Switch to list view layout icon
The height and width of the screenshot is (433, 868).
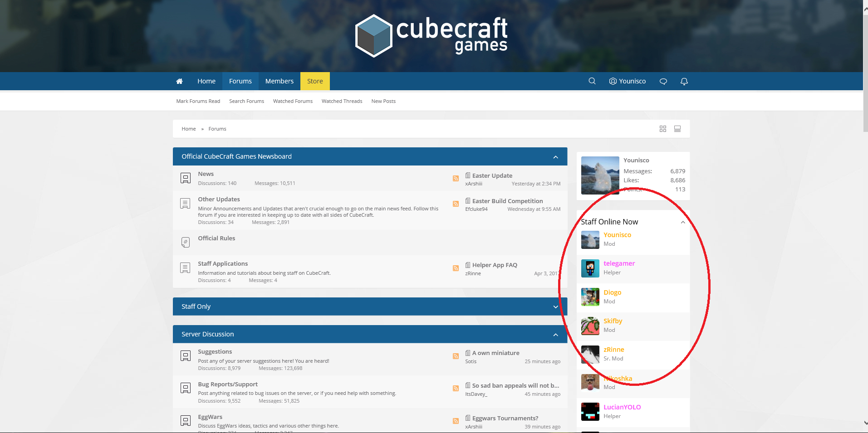coord(677,129)
